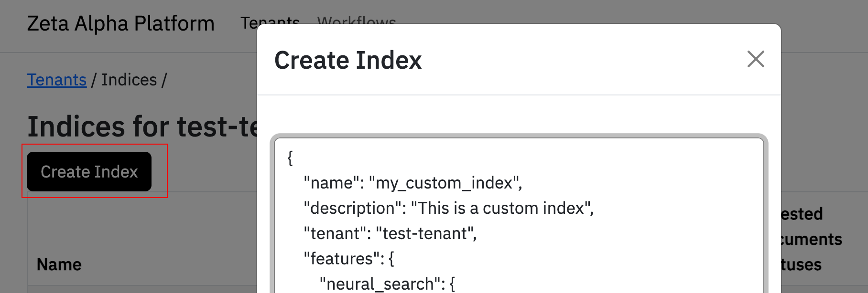Click the "name" key in the JSON editor
The height and width of the screenshot is (293, 868).
coord(332,183)
